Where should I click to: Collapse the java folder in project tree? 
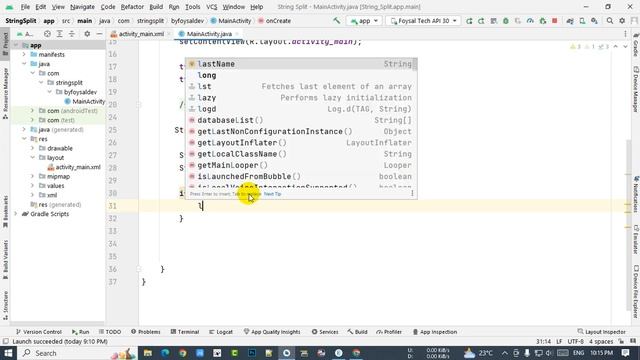pyautogui.click(x=24, y=64)
